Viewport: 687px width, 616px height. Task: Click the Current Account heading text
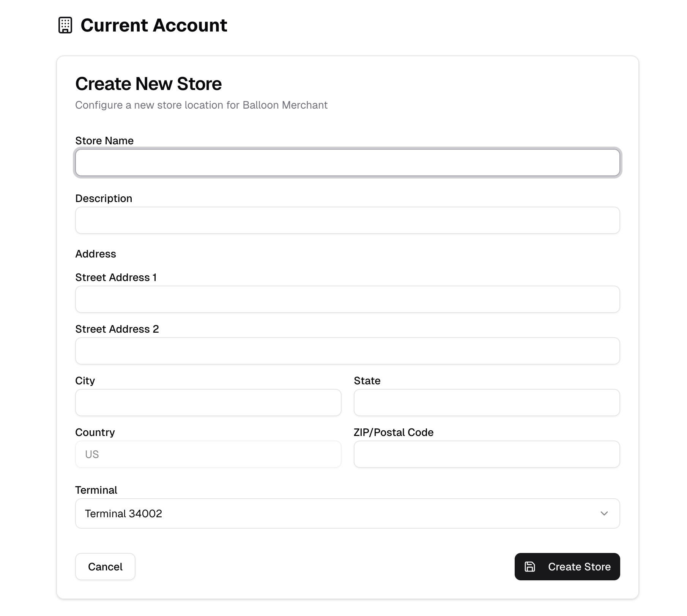point(154,25)
